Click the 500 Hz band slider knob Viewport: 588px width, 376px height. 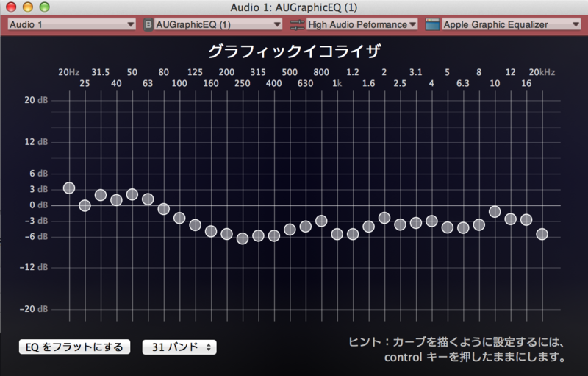pyautogui.click(x=290, y=230)
